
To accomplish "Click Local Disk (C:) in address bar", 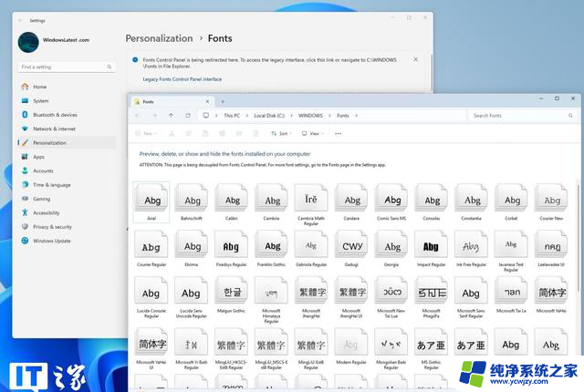I will pyautogui.click(x=269, y=116).
